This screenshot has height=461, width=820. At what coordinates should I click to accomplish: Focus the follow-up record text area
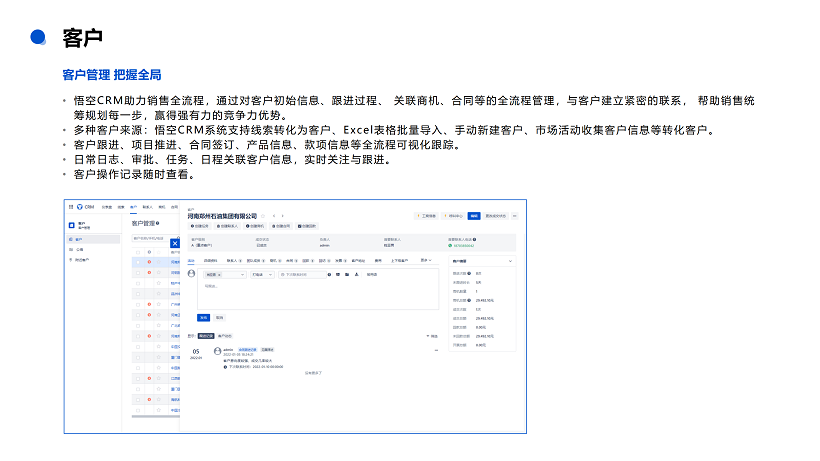318,294
